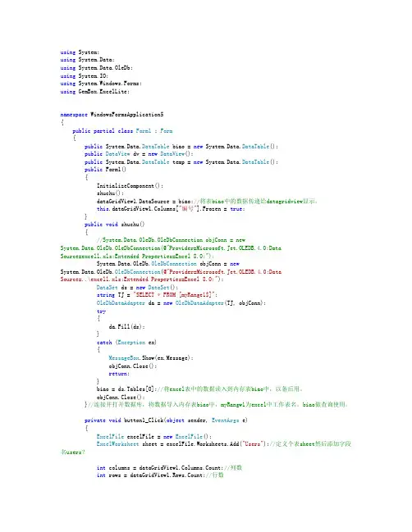Select "public DataView dv = new DataView();"
The image size is (412, 532).
click(x=139, y=154)
